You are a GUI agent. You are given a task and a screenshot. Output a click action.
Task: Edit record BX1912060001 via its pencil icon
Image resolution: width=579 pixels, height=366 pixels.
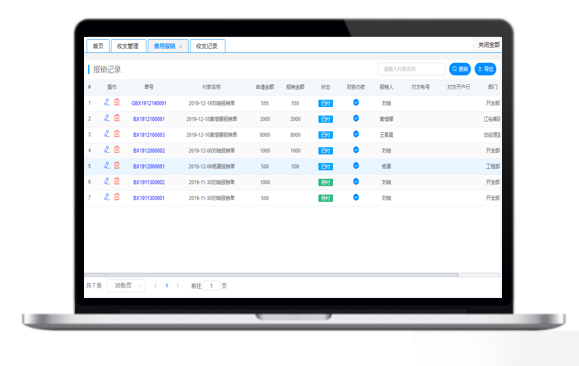point(107,166)
